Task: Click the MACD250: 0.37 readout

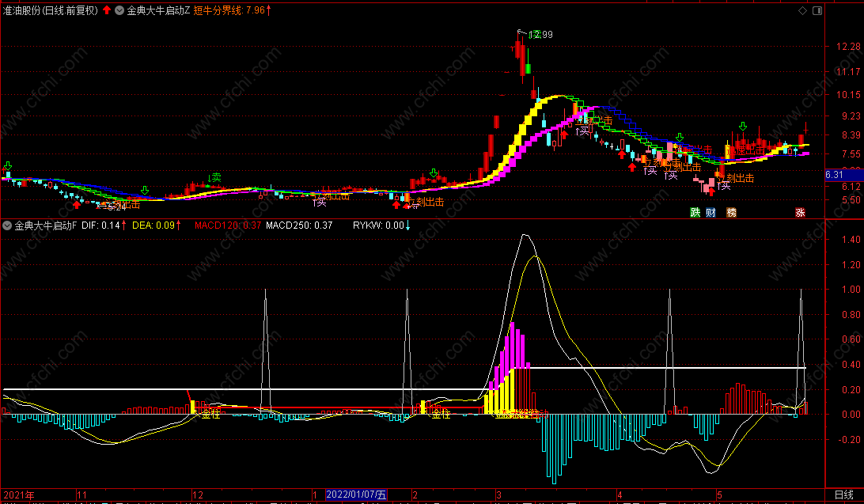Action: click(299, 225)
